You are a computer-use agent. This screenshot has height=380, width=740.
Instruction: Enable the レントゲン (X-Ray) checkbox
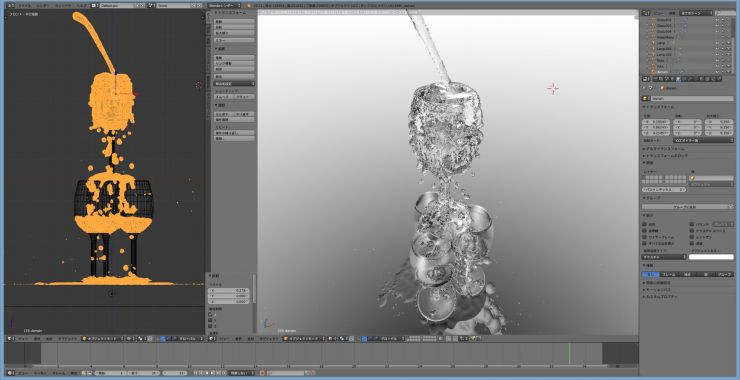point(692,237)
